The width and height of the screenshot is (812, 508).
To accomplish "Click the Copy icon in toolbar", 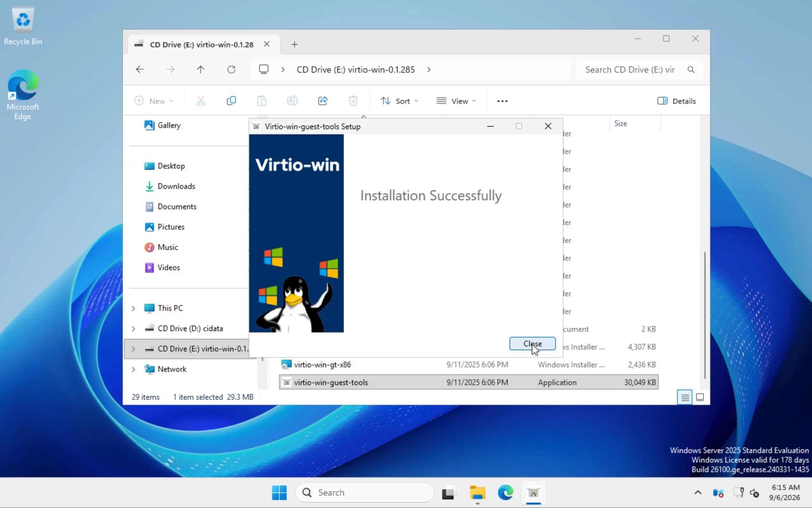I will (x=231, y=101).
